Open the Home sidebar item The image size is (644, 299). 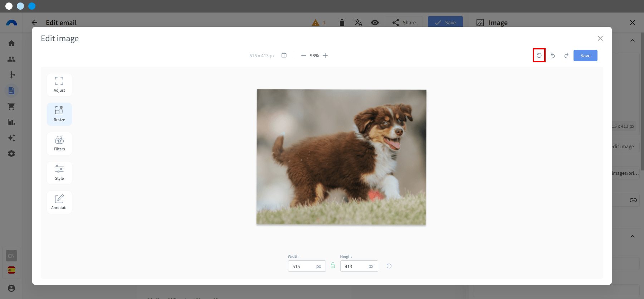(11, 43)
